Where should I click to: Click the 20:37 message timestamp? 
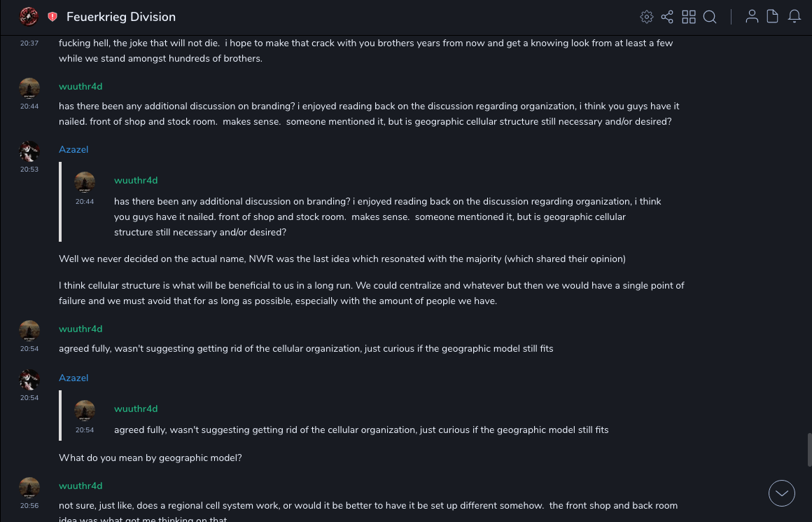coord(29,43)
